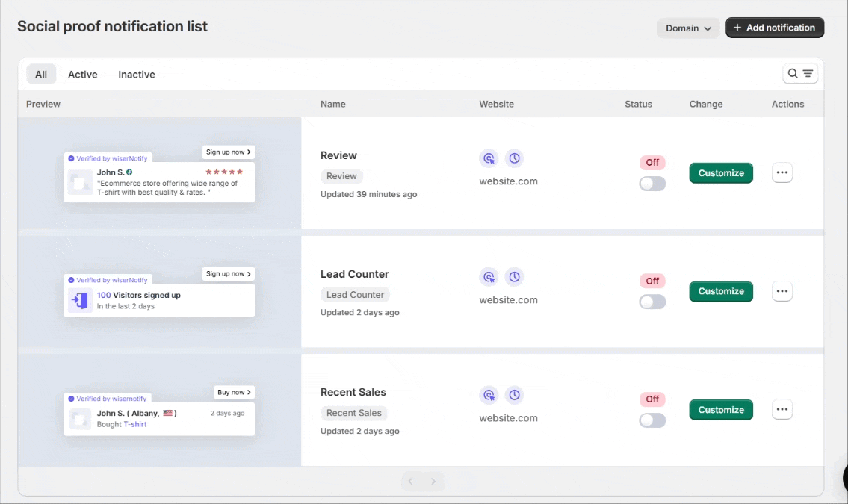Screen dimensions: 848x504
Task: Click the US flag in Recent Sales preview
Action: tap(167, 413)
